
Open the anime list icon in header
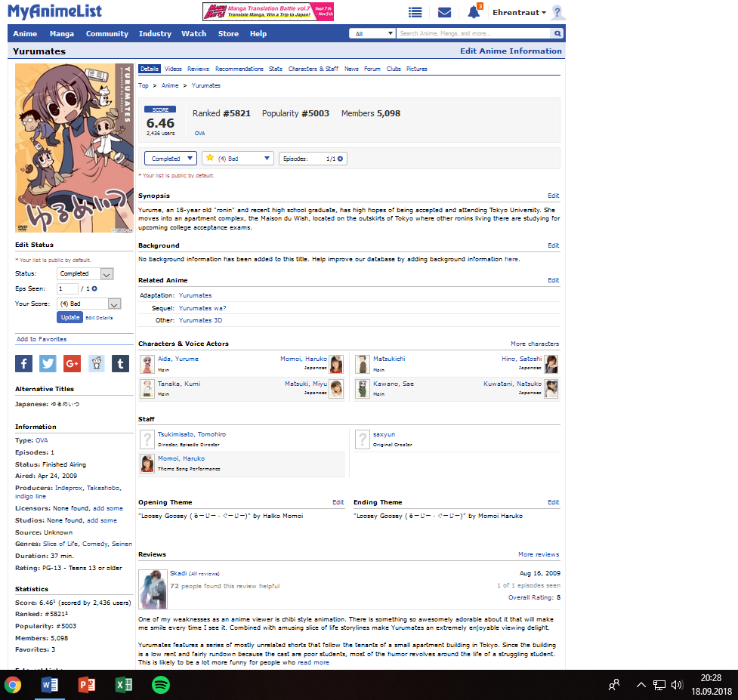415,12
